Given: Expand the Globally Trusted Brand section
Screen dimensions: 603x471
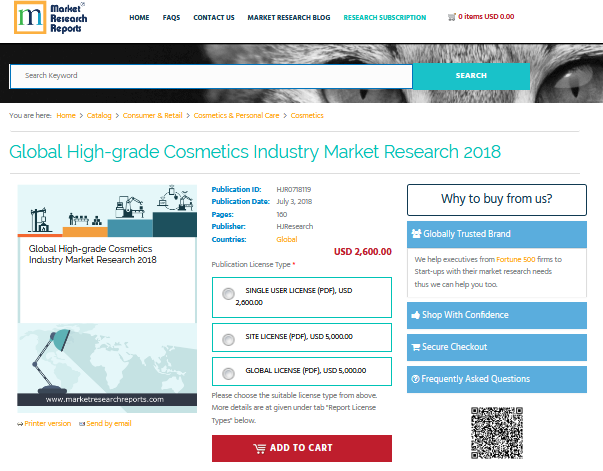Looking at the screenshot, I should 497,234.
